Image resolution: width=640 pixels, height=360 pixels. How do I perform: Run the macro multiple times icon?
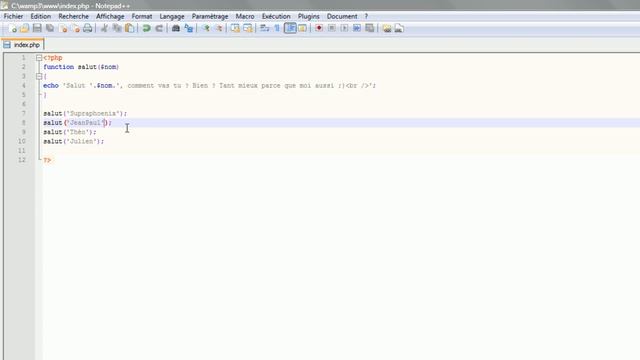tap(357, 28)
